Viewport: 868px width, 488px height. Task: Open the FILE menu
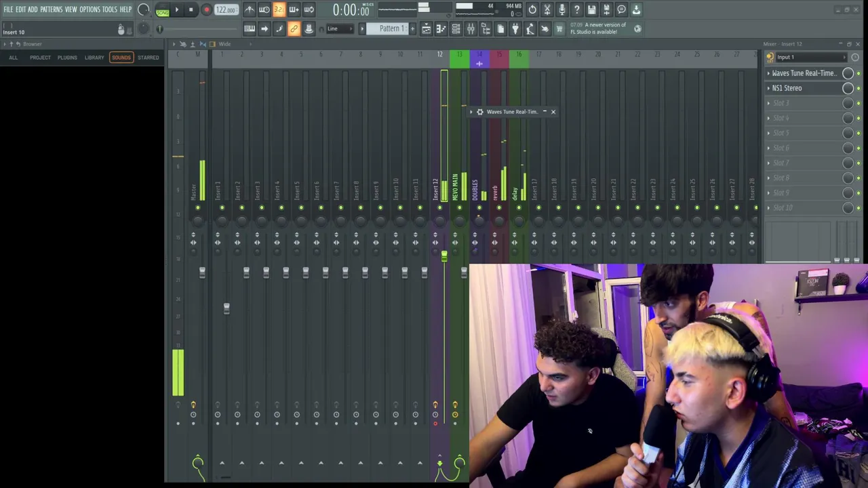[8, 9]
